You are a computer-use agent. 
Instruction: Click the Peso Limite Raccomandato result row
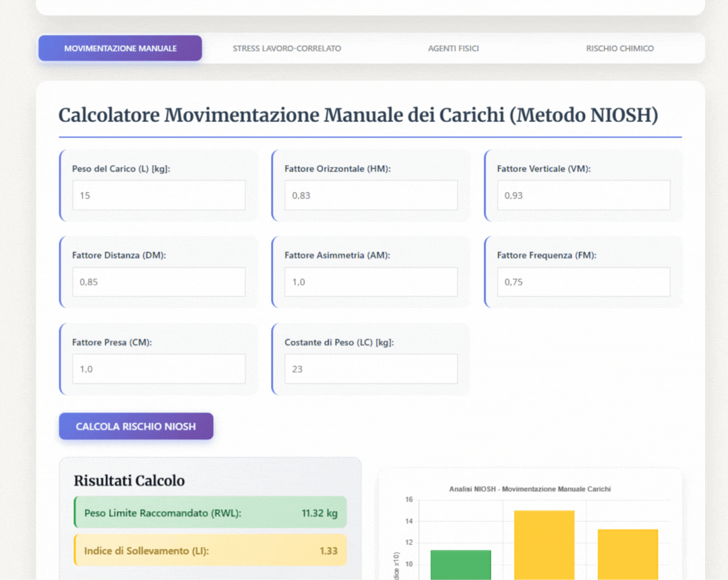pyautogui.click(x=210, y=513)
